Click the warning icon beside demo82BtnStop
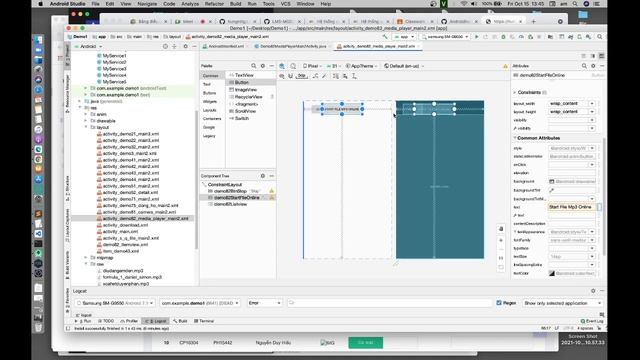The width and height of the screenshot is (640, 360). [271, 191]
